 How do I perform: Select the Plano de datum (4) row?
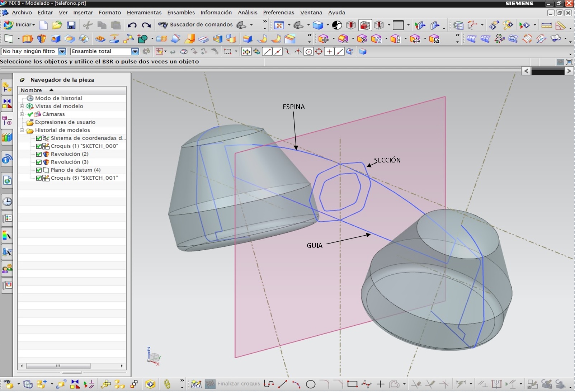click(72, 170)
